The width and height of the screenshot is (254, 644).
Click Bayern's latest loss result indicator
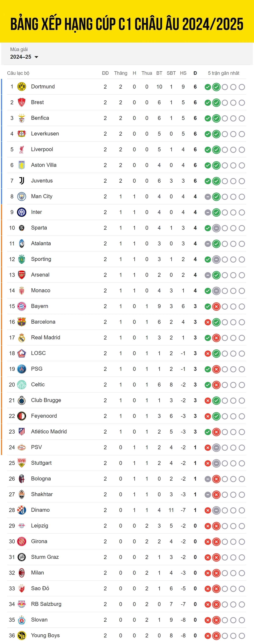(x=216, y=307)
